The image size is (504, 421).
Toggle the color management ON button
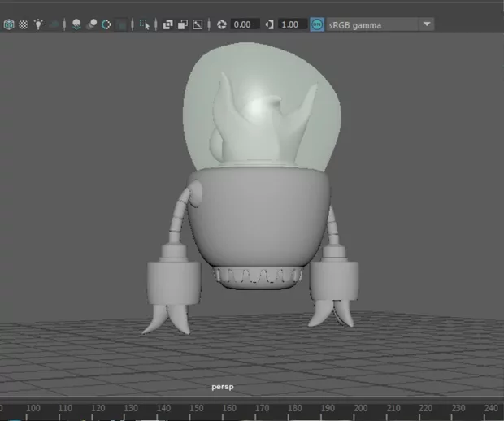[x=317, y=24]
